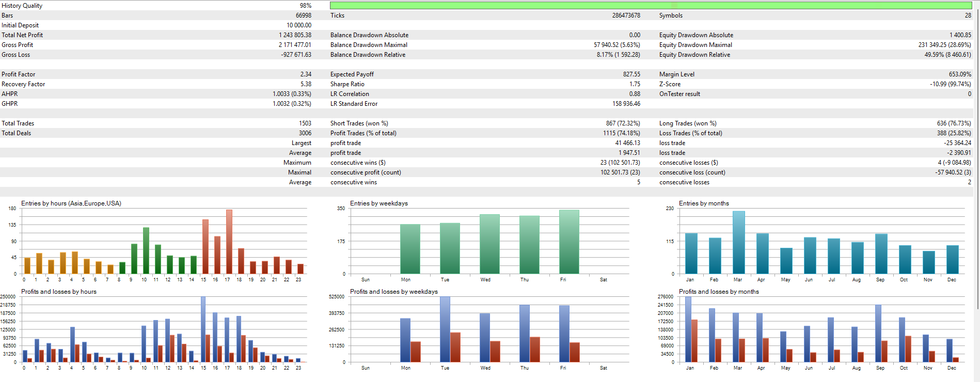Click the March bar in Entries by months

(x=738, y=243)
